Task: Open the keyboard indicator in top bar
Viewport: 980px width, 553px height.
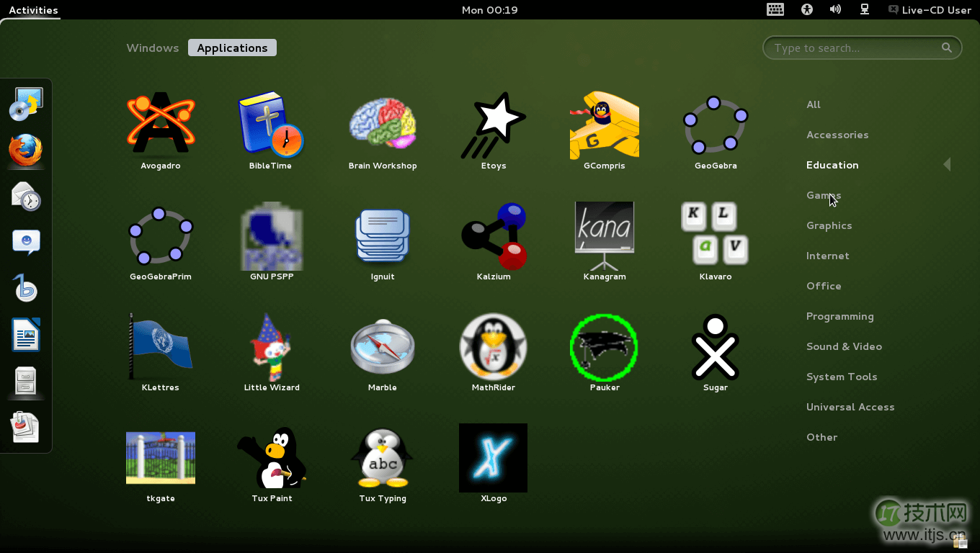Action: tap(775, 10)
